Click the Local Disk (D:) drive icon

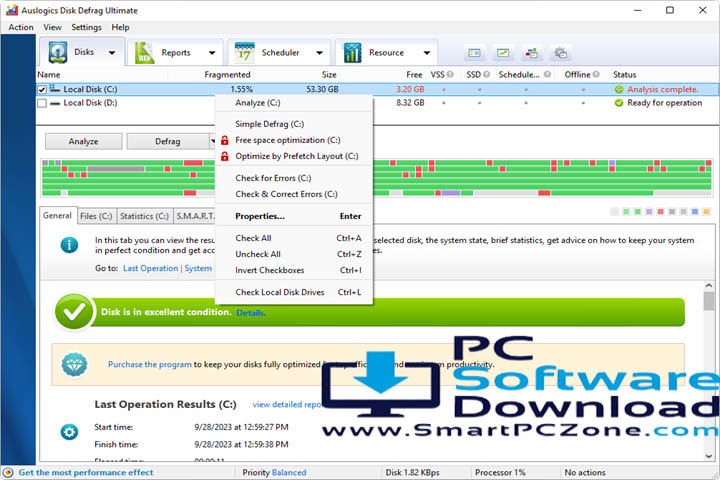55,103
